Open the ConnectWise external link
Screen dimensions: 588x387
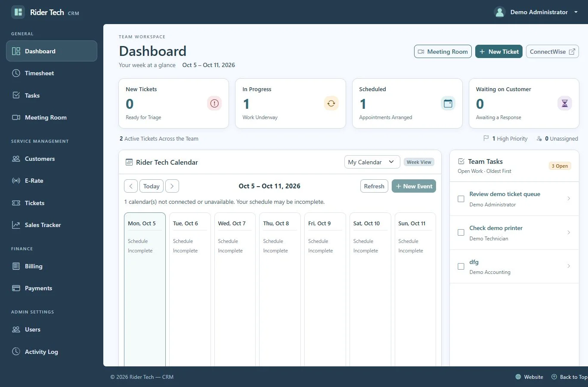[x=552, y=52]
